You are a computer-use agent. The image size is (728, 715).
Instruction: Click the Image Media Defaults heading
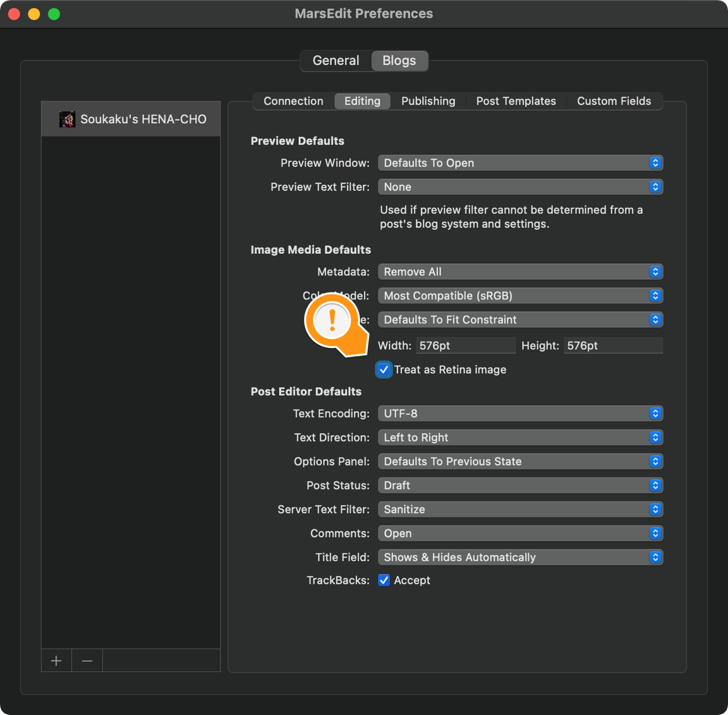[311, 250]
